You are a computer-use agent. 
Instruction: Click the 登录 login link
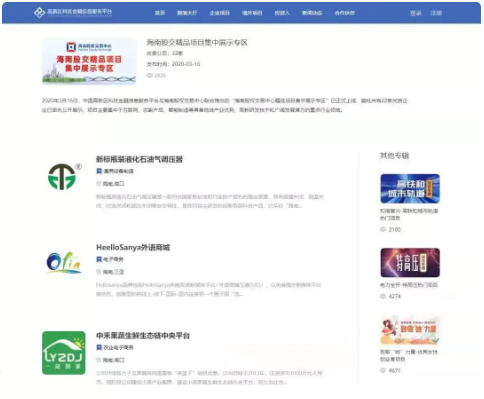pos(416,13)
